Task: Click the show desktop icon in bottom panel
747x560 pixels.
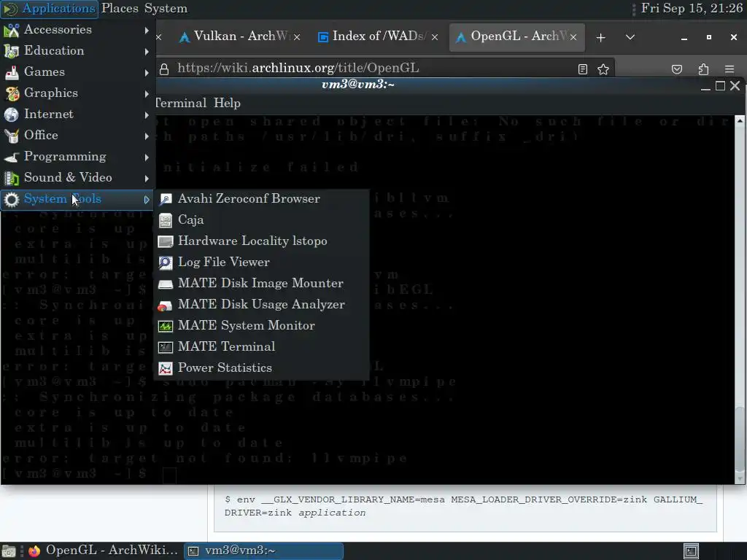Action: 9,551
